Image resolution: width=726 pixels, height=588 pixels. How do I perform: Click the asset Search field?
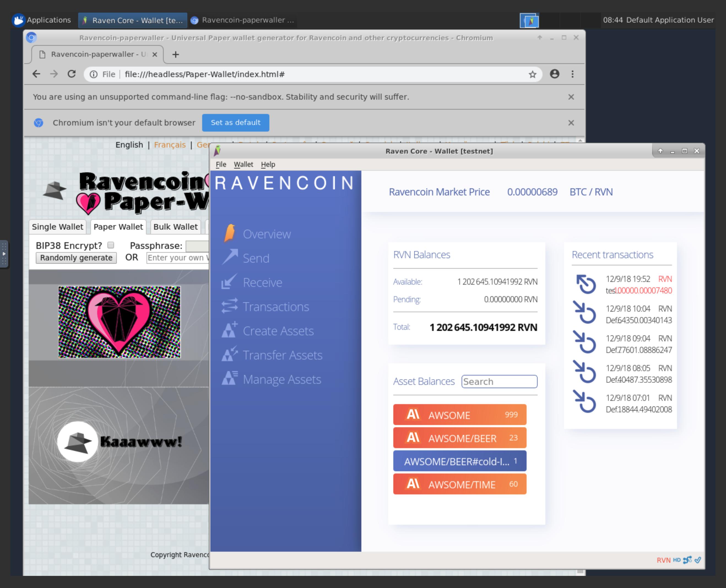499,381
